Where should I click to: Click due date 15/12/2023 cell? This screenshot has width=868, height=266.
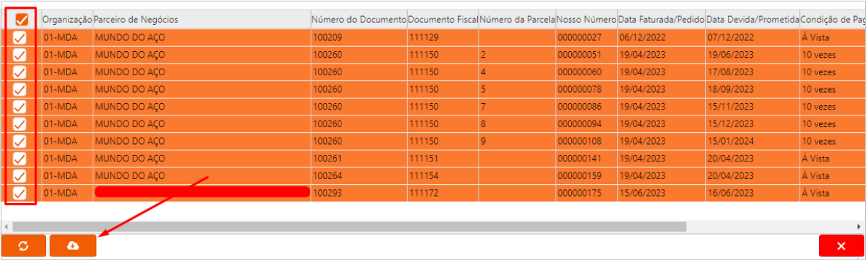pos(752,123)
